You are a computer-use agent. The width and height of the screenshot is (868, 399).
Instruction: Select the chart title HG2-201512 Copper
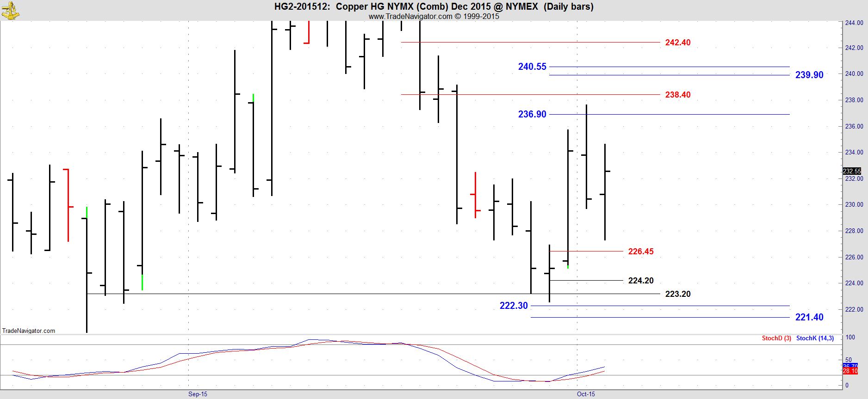point(434,6)
